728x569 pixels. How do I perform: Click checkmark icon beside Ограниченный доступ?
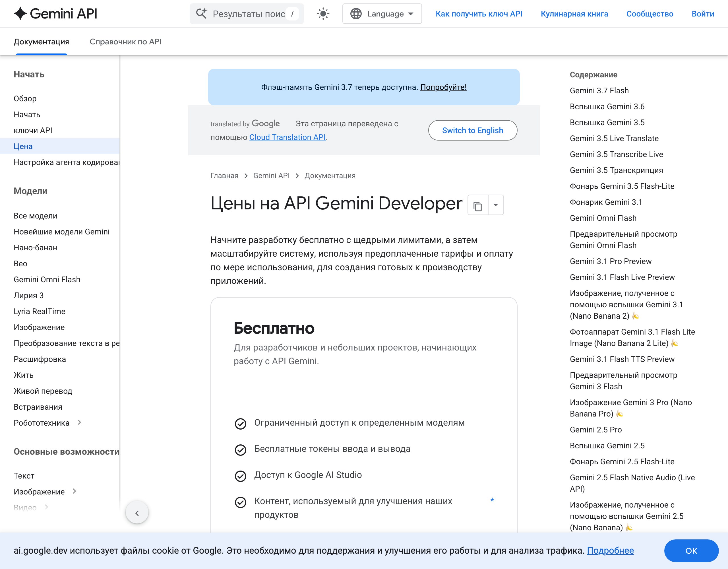240,424
